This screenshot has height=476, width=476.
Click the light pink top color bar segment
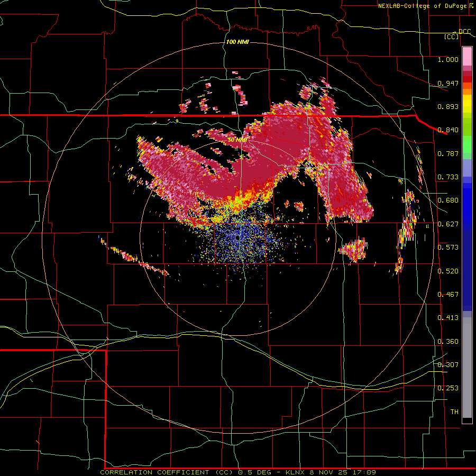pyautogui.click(x=467, y=56)
